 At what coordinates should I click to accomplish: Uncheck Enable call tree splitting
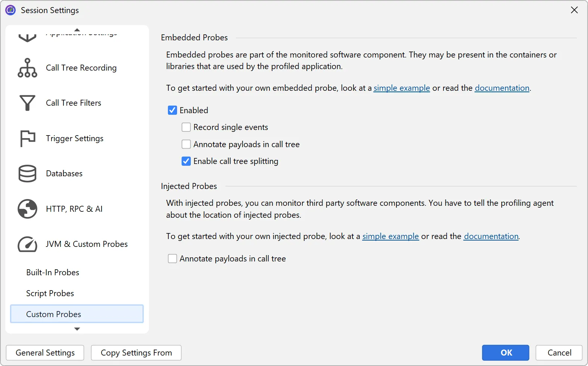coord(186,161)
